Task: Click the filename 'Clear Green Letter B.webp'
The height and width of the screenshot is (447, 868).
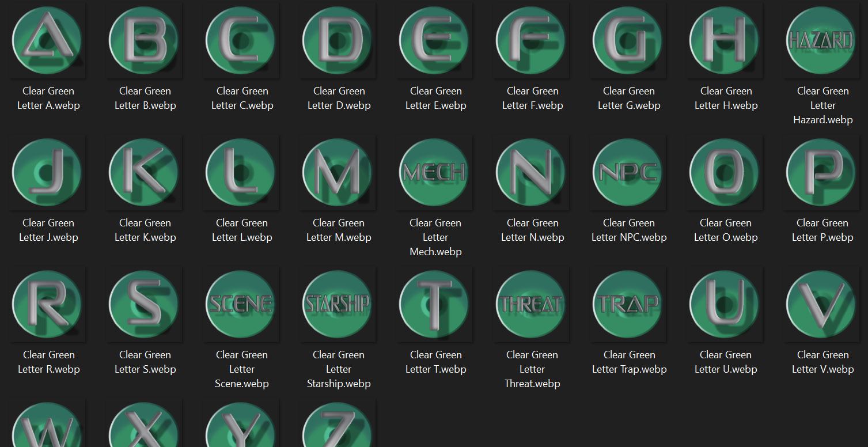Action: click(x=145, y=98)
